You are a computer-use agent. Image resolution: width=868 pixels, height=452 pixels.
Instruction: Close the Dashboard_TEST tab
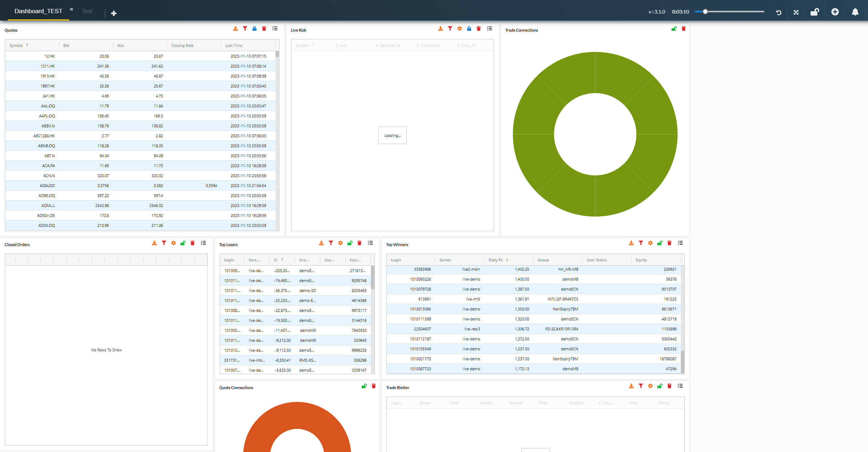click(x=72, y=9)
